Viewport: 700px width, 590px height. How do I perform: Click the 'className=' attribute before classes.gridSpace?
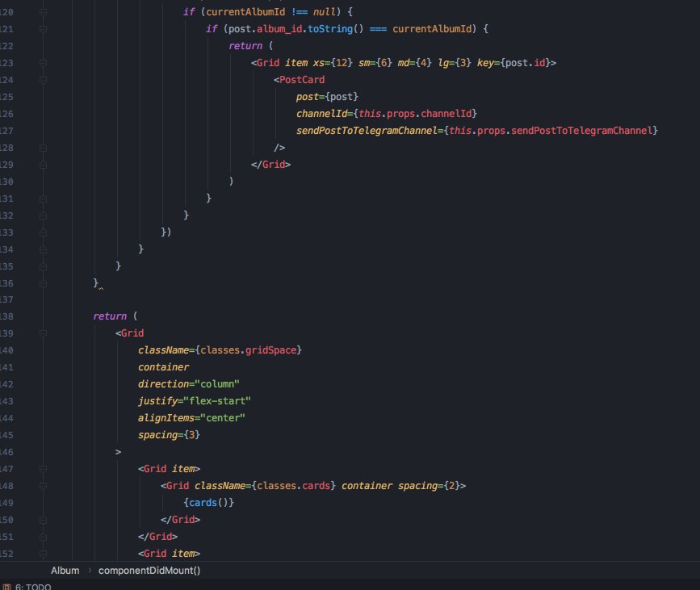166,350
